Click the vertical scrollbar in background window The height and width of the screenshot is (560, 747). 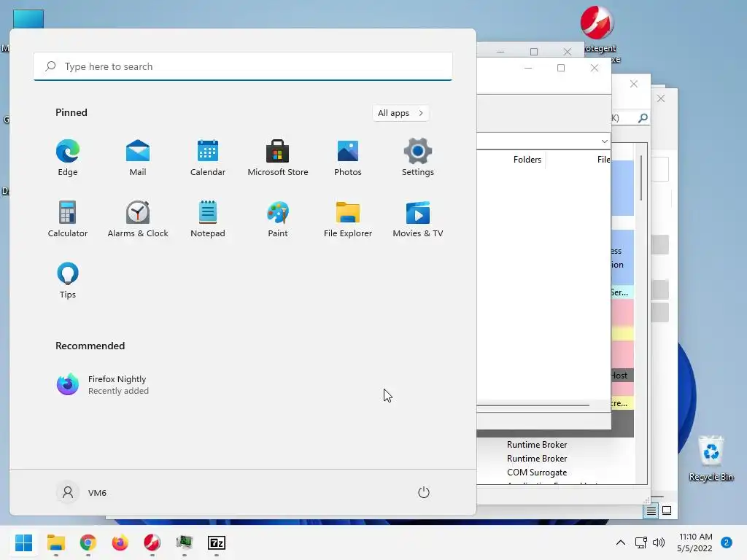coord(641,178)
